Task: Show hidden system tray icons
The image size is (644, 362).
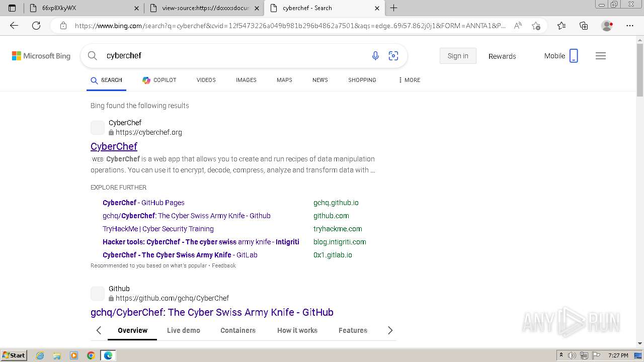Action: tap(561, 355)
